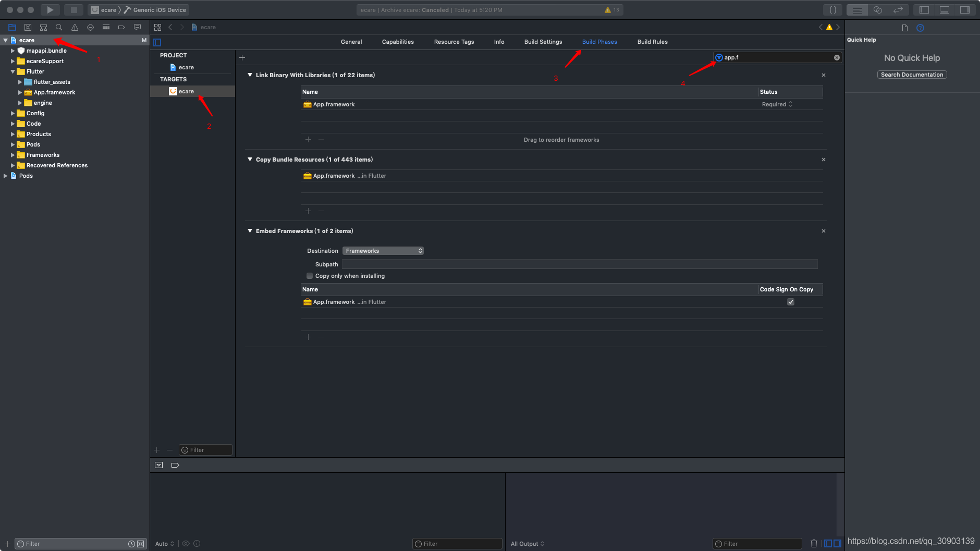Open the Report navigator
This screenshot has height=551, width=980.
point(137,27)
